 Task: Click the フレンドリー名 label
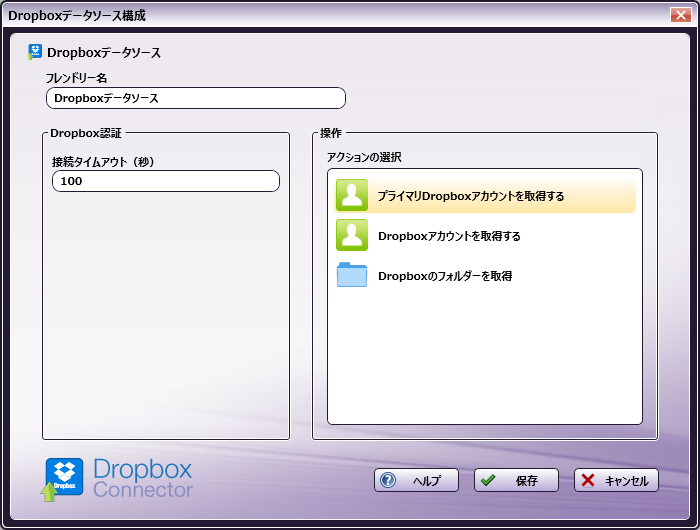click(x=76, y=78)
